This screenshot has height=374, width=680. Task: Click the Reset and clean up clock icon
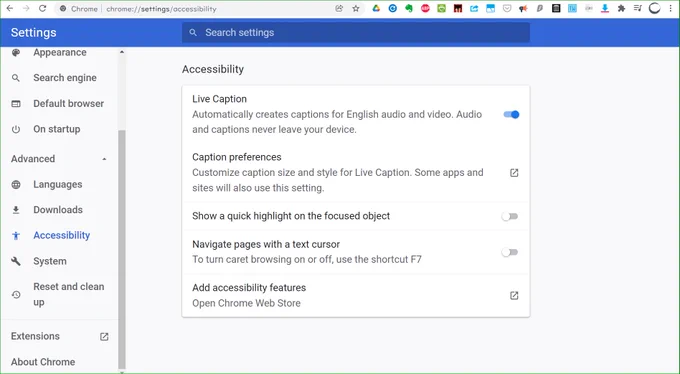coord(16,295)
